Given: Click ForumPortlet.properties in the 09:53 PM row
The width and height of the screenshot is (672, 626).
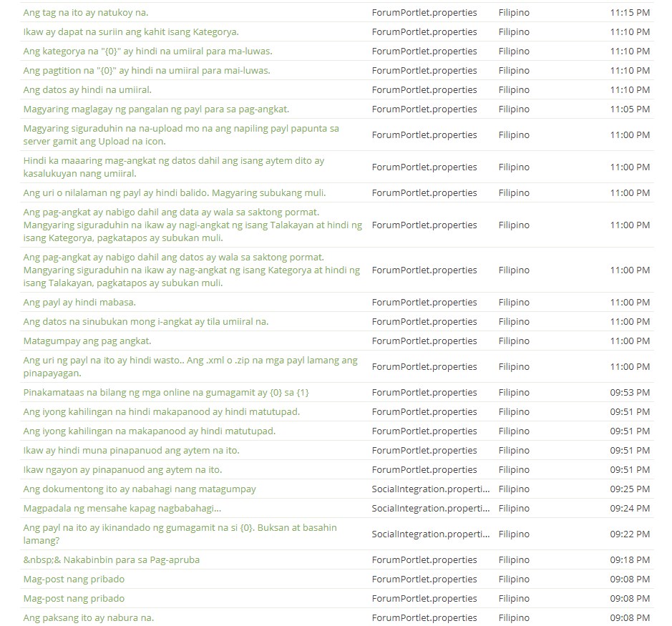Looking at the screenshot, I should [x=424, y=393].
